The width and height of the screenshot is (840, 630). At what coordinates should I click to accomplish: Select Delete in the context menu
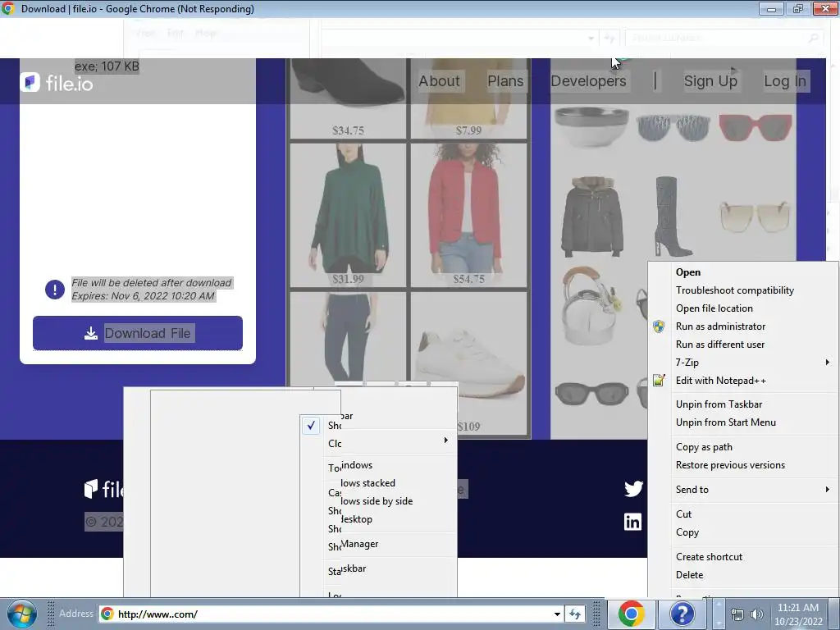click(x=689, y=575)
